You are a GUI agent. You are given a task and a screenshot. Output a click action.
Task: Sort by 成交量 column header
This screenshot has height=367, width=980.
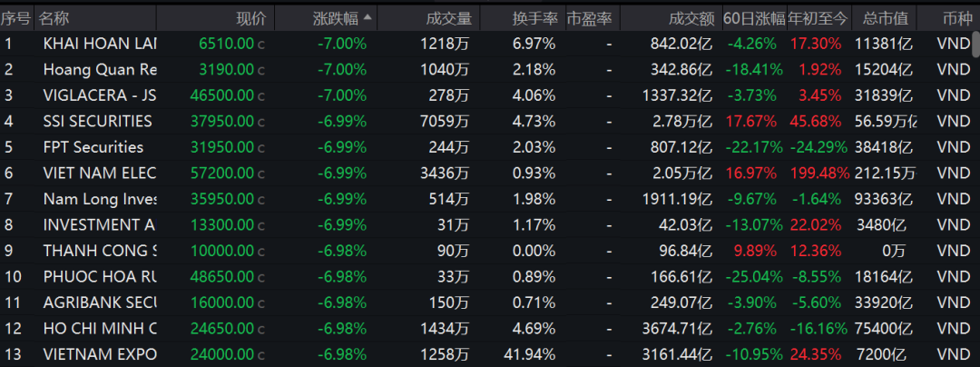pos(446,18)
